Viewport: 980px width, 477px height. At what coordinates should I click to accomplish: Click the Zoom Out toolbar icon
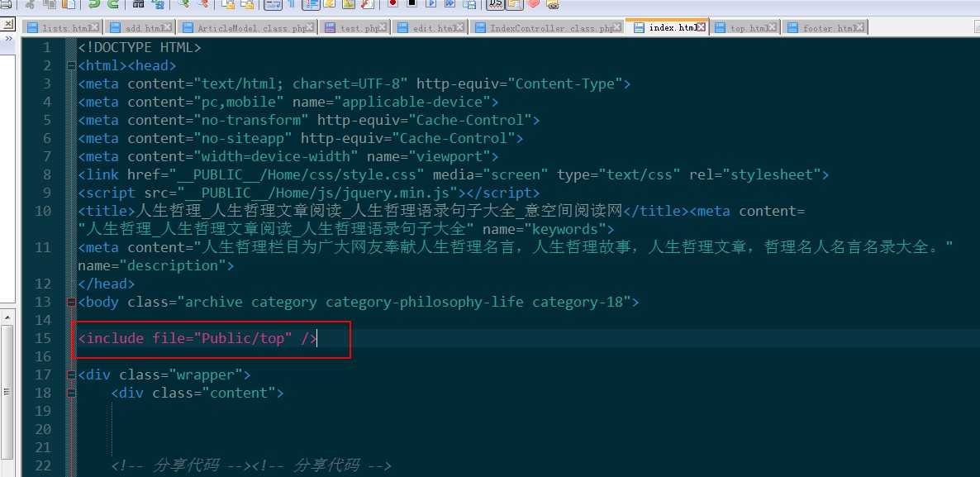204,4
